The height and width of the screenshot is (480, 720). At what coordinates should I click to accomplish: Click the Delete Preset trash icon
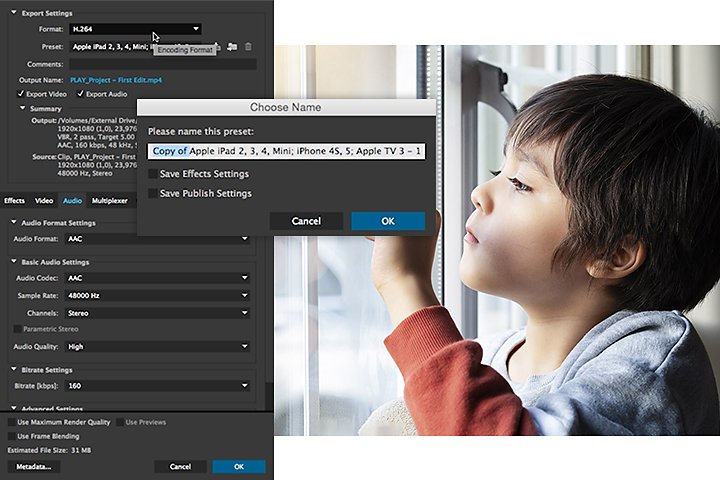pyautogui.click(x=248, y=46)
